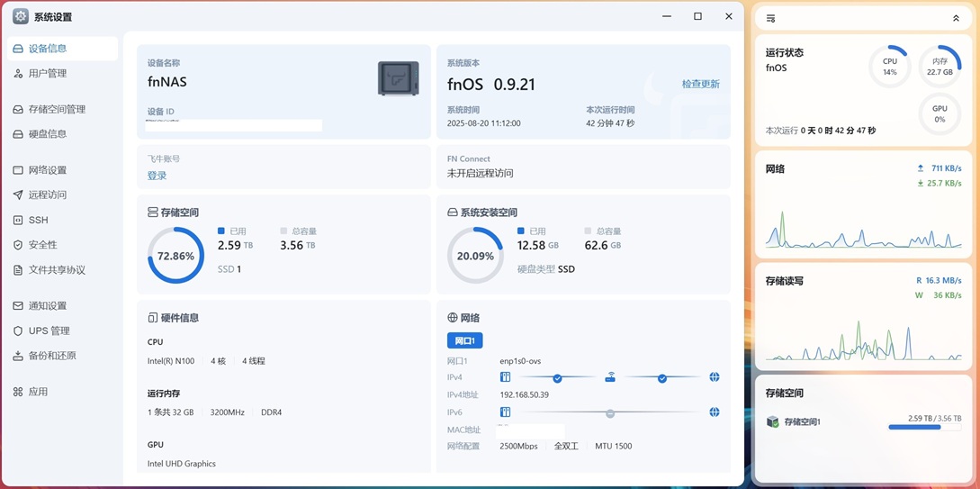980x489 pixels.
Task: Go to 存储空间管理 section
Action: pos(62,110)
